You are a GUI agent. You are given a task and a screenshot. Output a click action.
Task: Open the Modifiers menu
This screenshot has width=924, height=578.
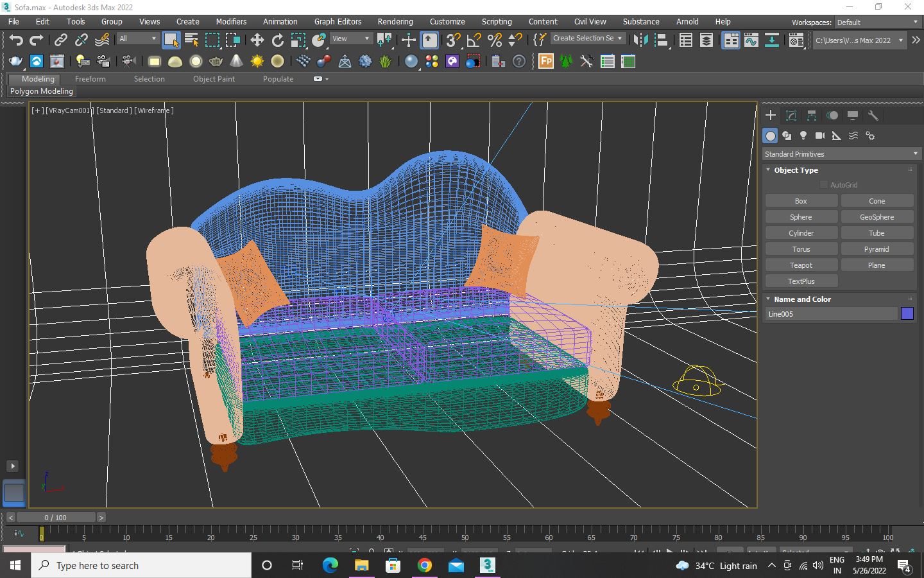pos(231,21)
